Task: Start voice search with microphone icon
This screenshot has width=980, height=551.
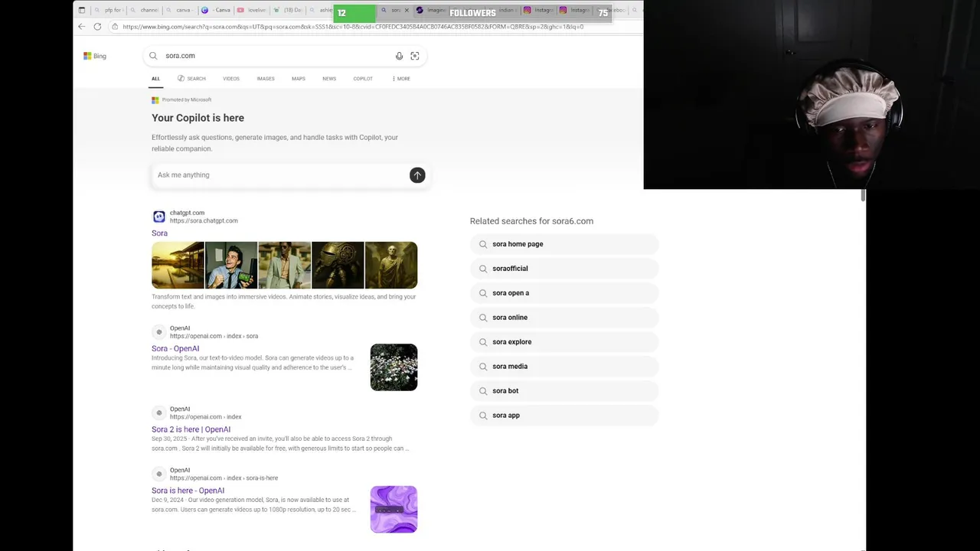Action: pyautogui.click(x=399, y=56)
